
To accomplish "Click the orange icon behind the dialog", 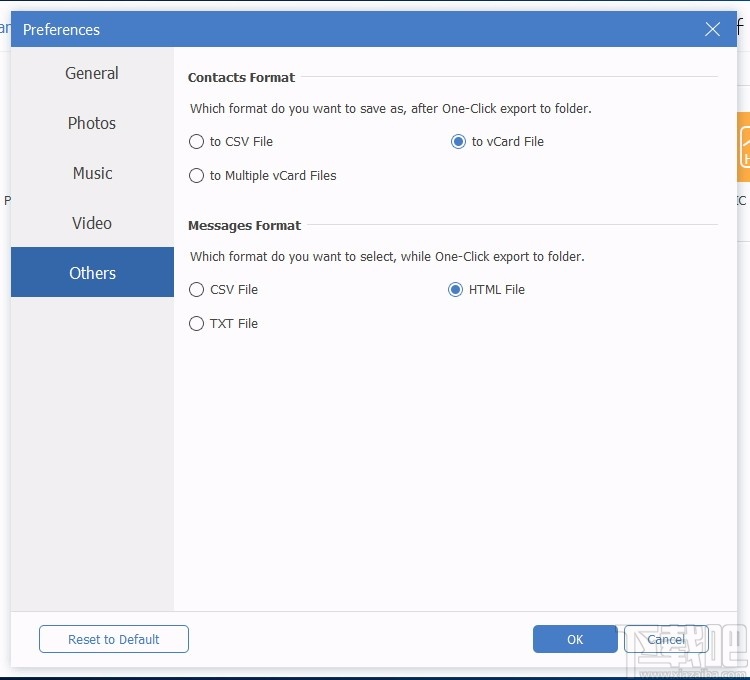I will click(x=743, y=148).
